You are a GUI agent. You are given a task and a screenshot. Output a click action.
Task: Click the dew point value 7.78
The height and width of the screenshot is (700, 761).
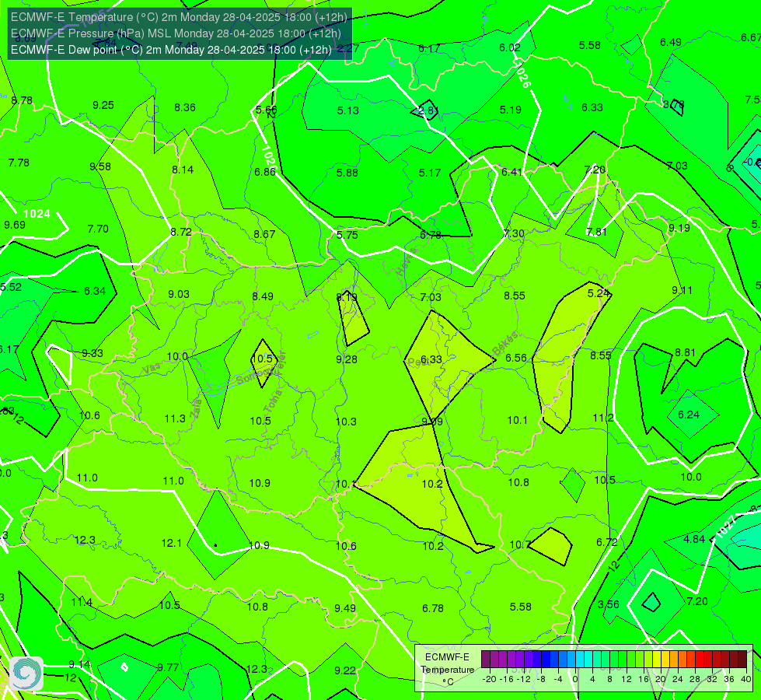[19, 163]
